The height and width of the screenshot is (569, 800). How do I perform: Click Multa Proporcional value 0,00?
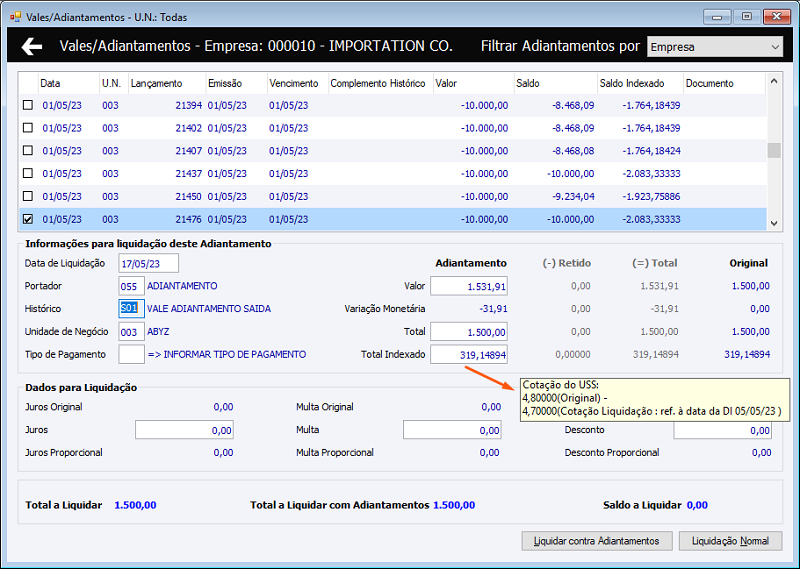pos(490,453)
